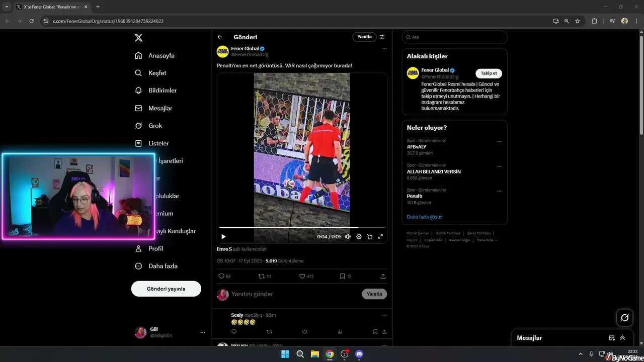The width and height of the screenshot is (644, 362).
Task: Open Penaltı trend options
Action: pyautogui.click(x=499, y=191)
